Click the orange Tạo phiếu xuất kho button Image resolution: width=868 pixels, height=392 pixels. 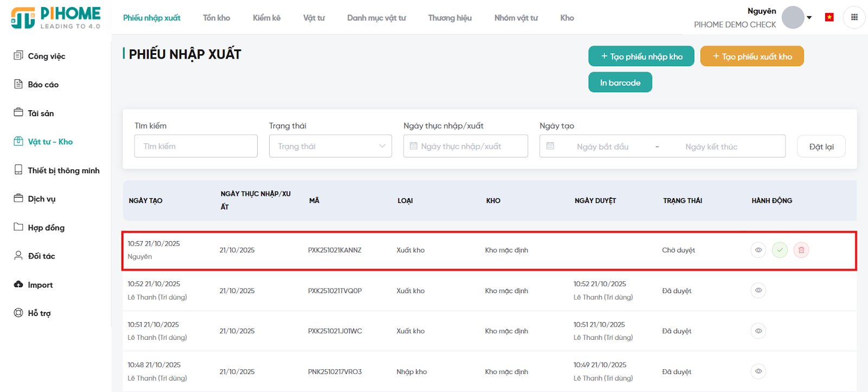pyautogui.click(x=752, y=56)
